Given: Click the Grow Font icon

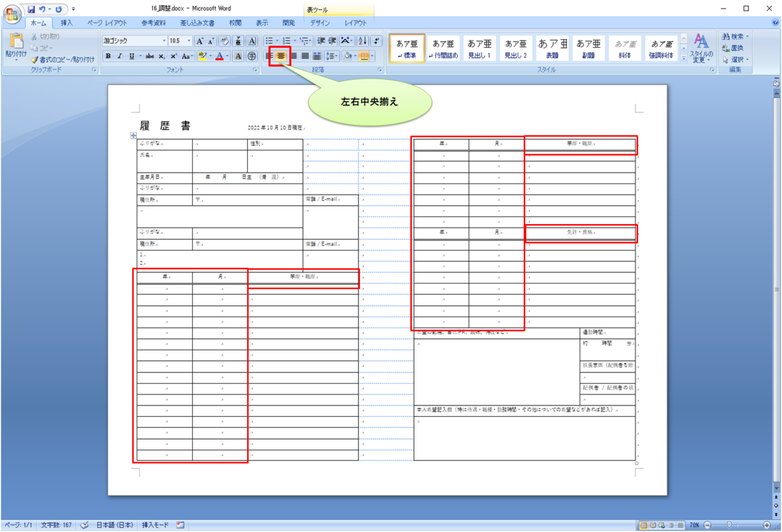Looking at the screenshot, I should coord(200,40).
